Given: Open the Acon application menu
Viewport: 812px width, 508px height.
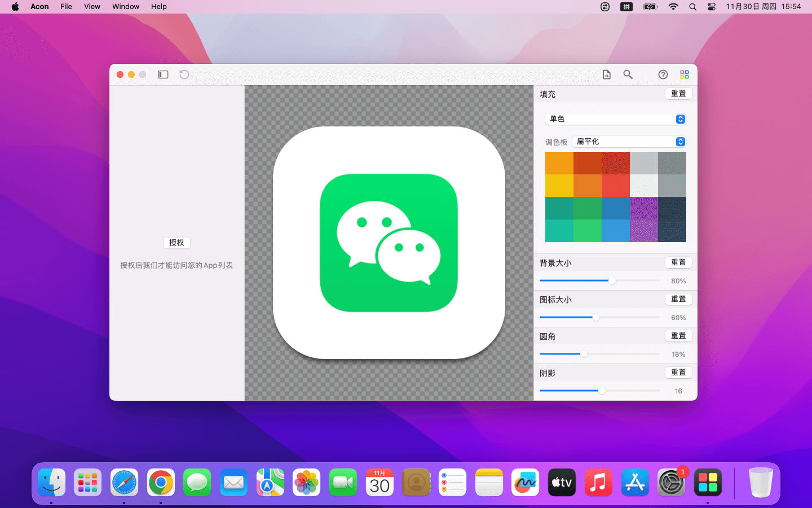Looking at the screenshot, I should pos(39,7).
